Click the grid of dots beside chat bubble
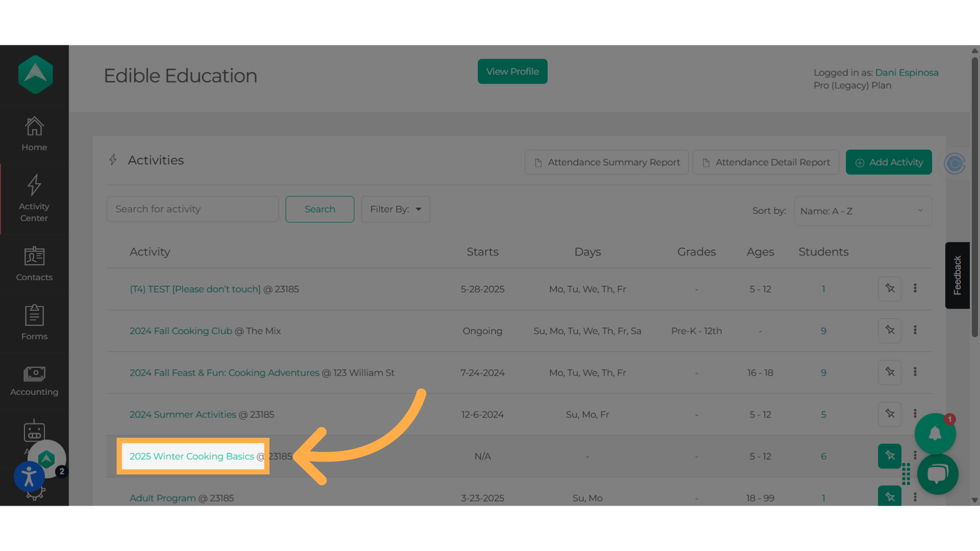The image size is (980, 551). (x=906, y=474)
